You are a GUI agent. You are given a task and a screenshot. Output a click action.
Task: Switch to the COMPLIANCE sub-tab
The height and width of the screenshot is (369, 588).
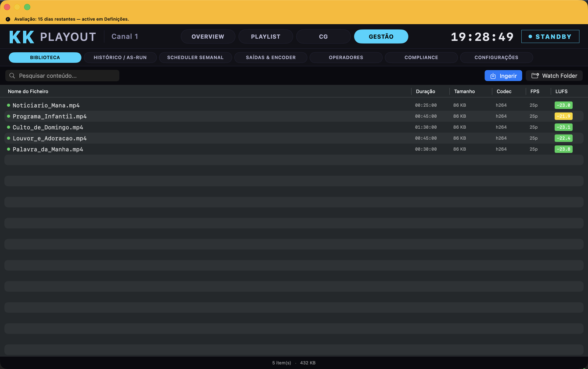coord(421,58)
